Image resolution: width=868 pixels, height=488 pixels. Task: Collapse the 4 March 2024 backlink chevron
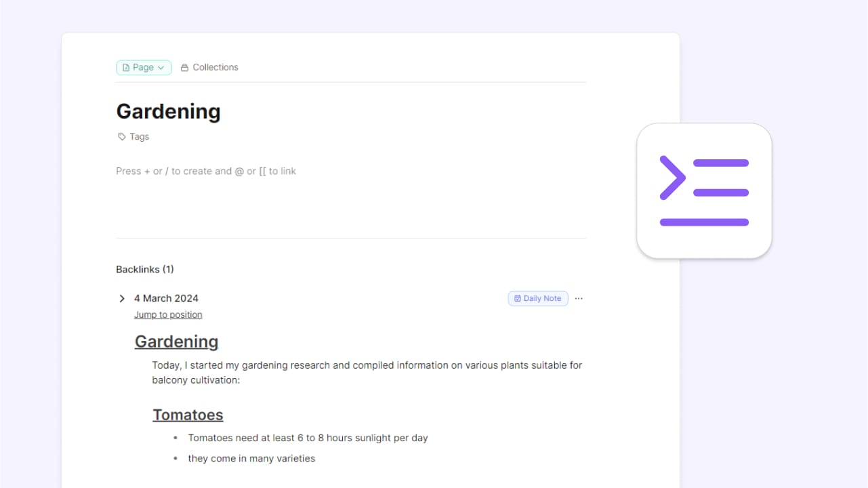[x=122, y=298]
